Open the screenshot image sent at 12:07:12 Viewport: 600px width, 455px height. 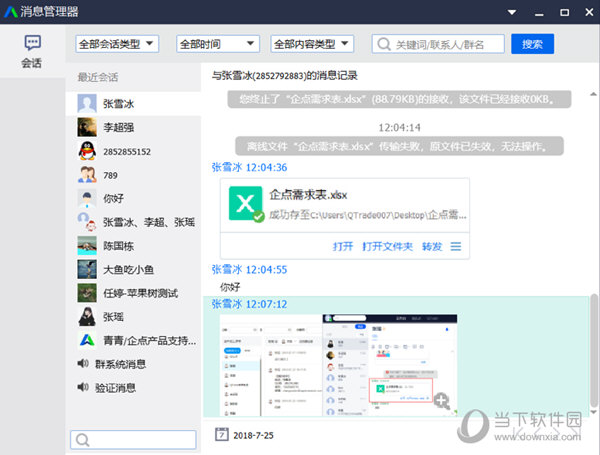(338, 365)
